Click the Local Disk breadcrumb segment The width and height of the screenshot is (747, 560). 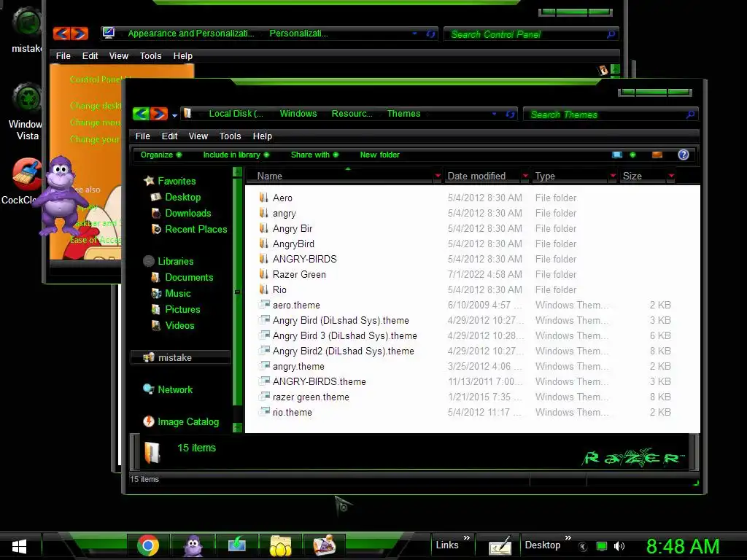236,113
